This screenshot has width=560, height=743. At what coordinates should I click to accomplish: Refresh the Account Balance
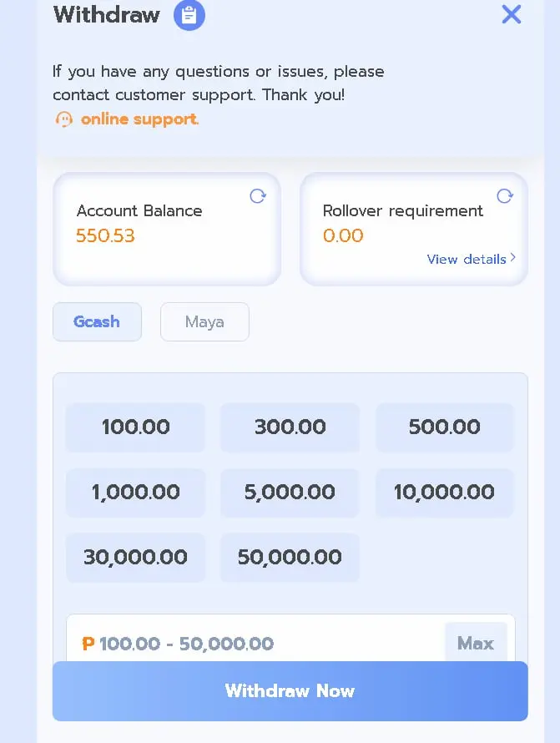(258, 195)
